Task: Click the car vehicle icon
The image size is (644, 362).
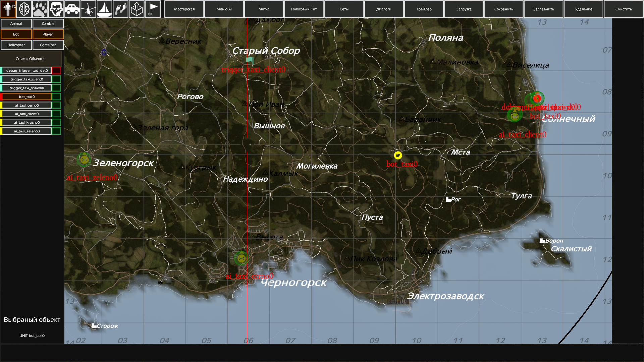Action: (x=72, y=9)
